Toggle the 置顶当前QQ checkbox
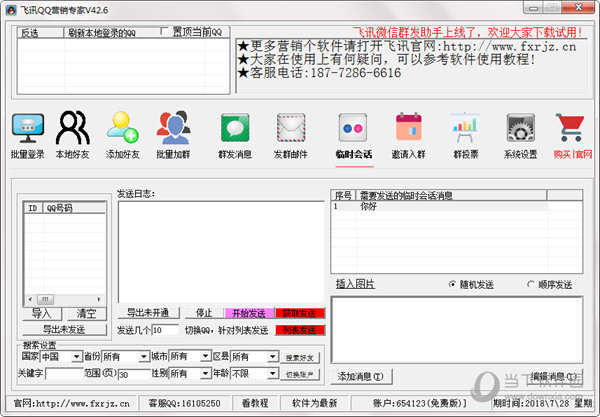 pyautogui.click(x=164, y=31)
